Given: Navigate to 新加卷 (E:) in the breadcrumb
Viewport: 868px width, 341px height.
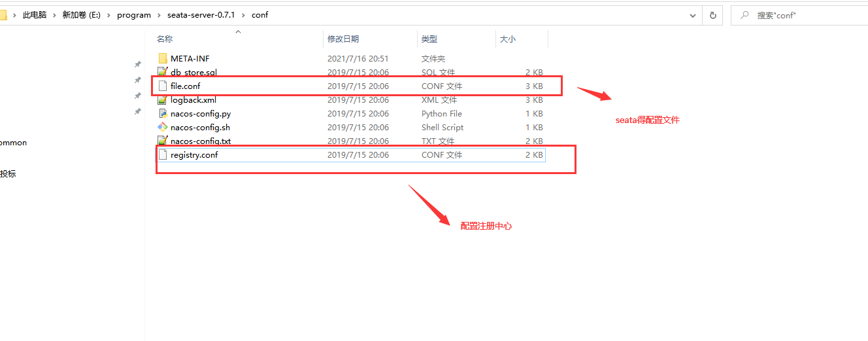Looking at the screenshot, I should click(81, 15).
